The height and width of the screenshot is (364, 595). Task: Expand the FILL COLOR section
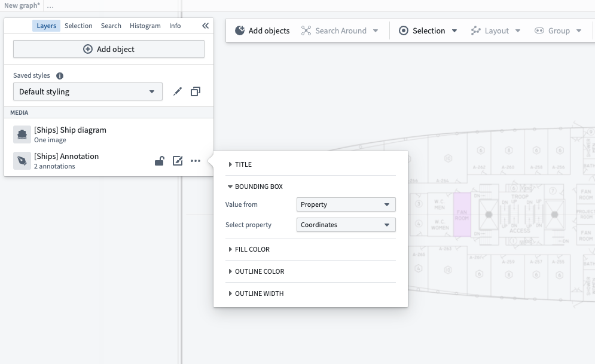[x=252, y=249]
